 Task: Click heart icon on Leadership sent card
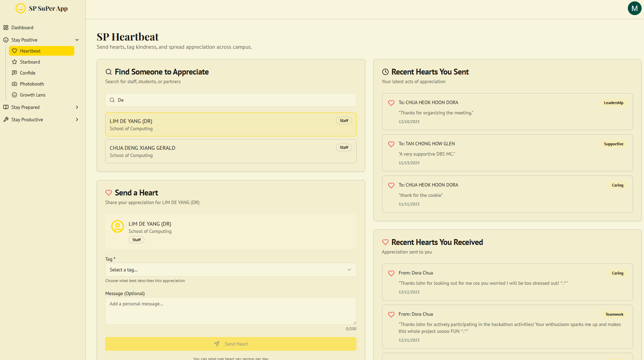tap(391, 103)
